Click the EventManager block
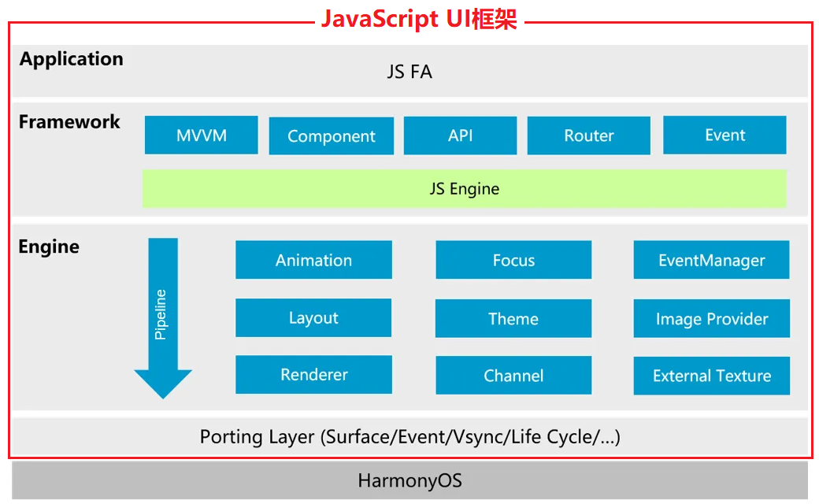This screenshot has width=819, height=504. 711,260
